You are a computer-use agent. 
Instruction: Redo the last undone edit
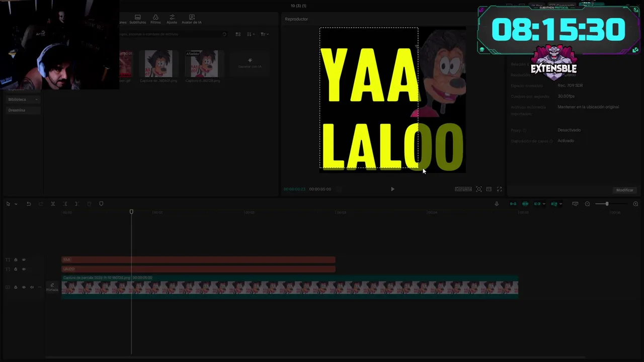[41, 204]
